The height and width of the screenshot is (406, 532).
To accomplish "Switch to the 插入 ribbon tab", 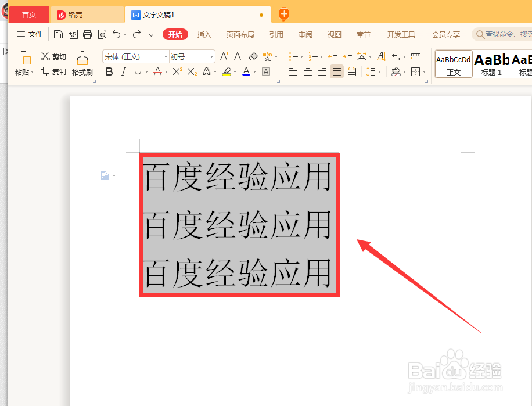I will point(204,35).
